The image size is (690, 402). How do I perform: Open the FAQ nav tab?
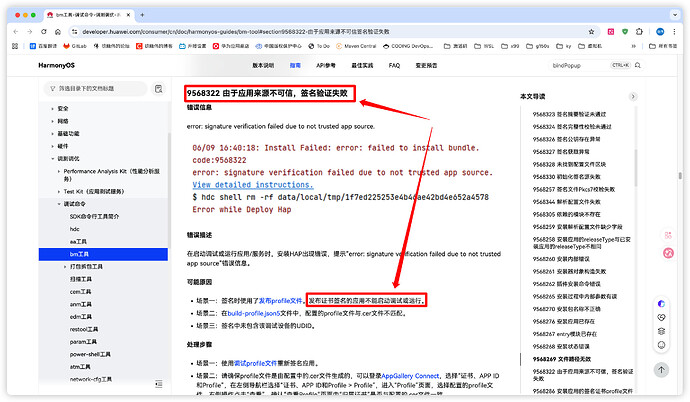394,65
